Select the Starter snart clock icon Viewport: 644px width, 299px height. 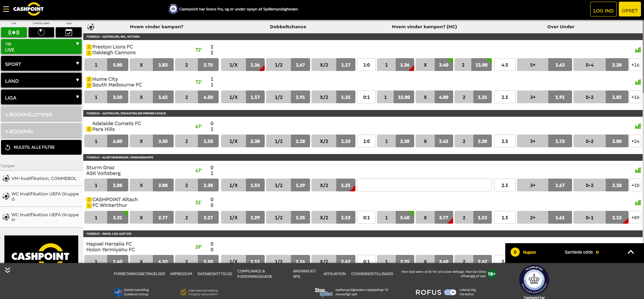point(41,32)
